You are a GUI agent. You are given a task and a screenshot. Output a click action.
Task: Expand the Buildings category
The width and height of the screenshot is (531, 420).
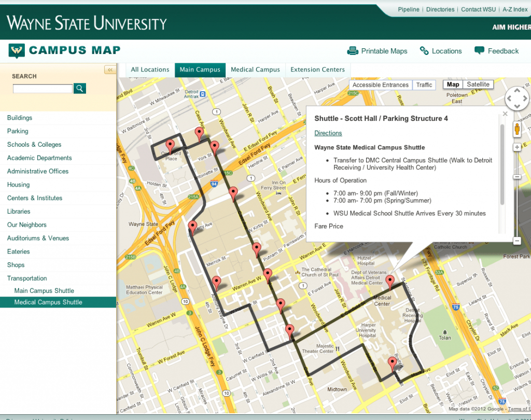pyautogui.click(x=20, y=118)
